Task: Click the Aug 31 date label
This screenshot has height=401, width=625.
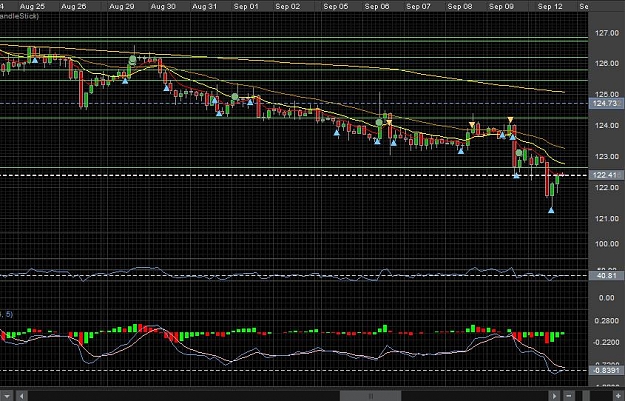Action: click(x=204, y=6)
